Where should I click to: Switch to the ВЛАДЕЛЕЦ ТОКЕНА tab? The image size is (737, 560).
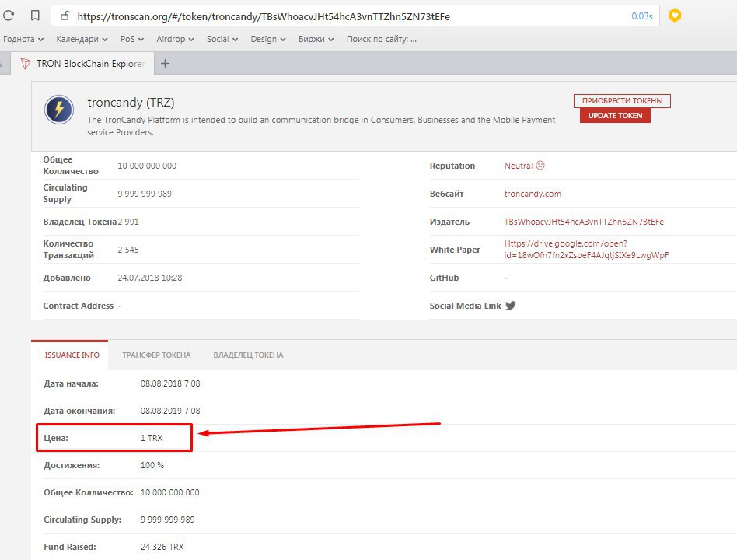[248, 355]
